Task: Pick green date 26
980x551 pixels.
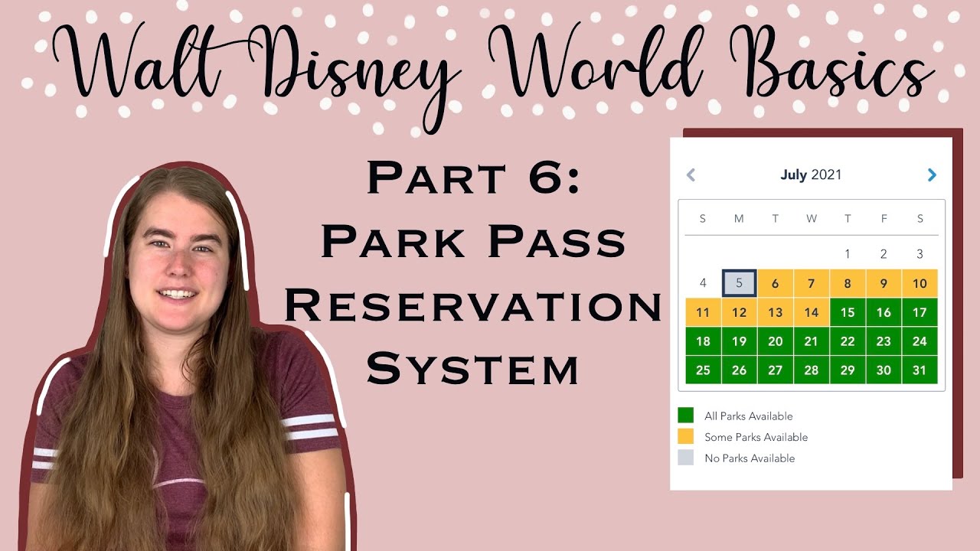Action: (739, 370)
